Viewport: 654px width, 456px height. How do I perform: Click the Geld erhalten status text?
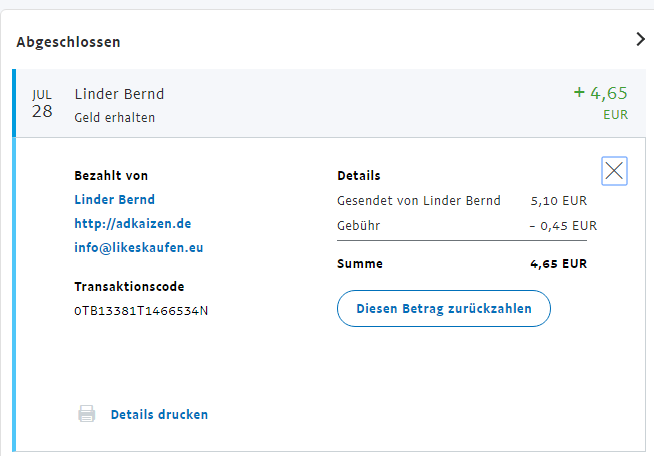point(114,117)
